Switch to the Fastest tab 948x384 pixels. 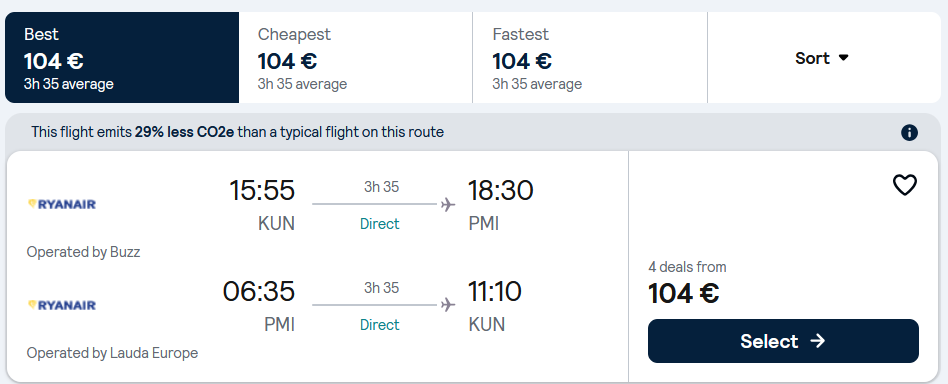590,57
